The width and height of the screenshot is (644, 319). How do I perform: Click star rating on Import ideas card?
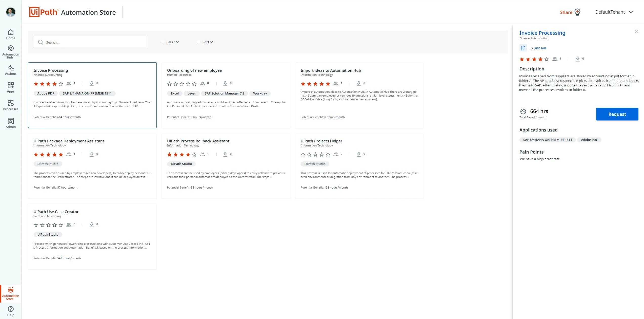315,84
